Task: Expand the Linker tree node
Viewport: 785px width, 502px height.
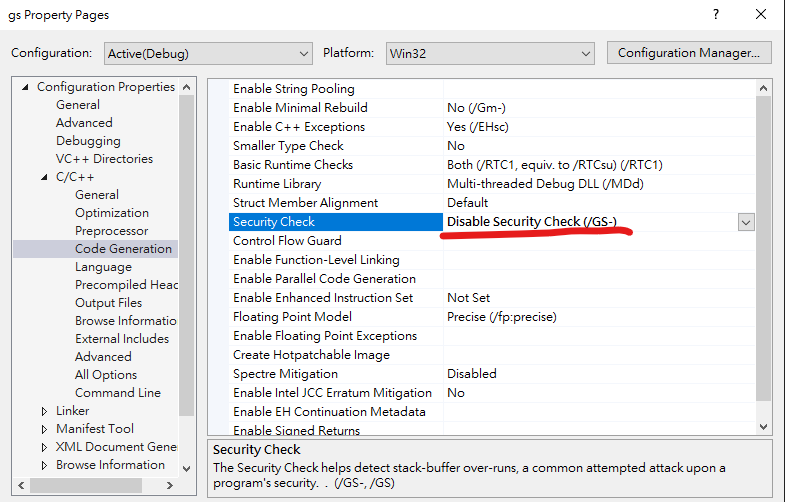Action: point(45,411)
